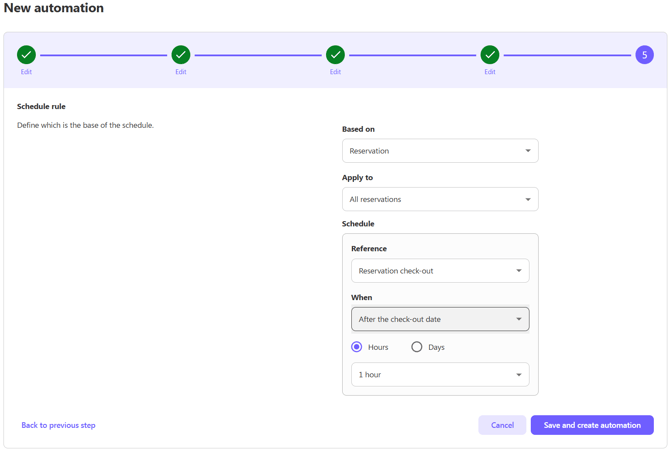Click Edit under the second step
This screenshot has height=451, width=670.
pyautogui.click(x=181, y=72)
